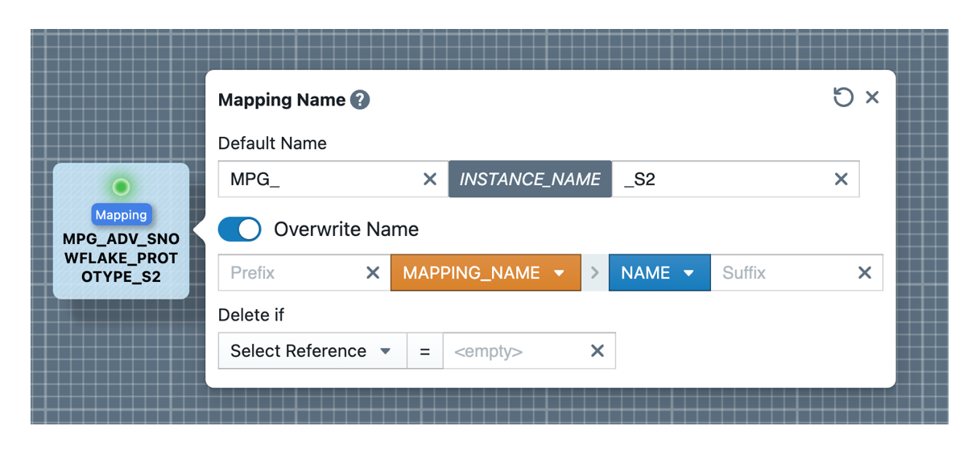
Task: Click the green status dot on the mapping node
Action: tap(121, 188)
